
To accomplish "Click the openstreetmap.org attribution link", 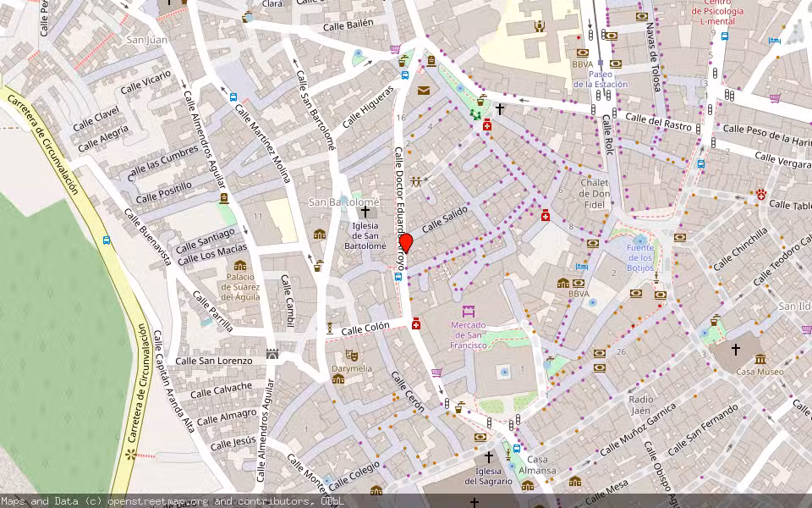I will tap(146, 500).
